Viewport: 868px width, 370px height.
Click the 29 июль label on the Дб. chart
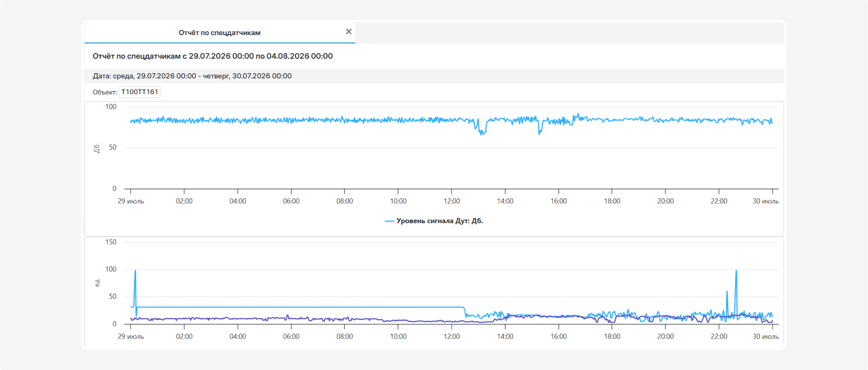[x=131, y=201]
